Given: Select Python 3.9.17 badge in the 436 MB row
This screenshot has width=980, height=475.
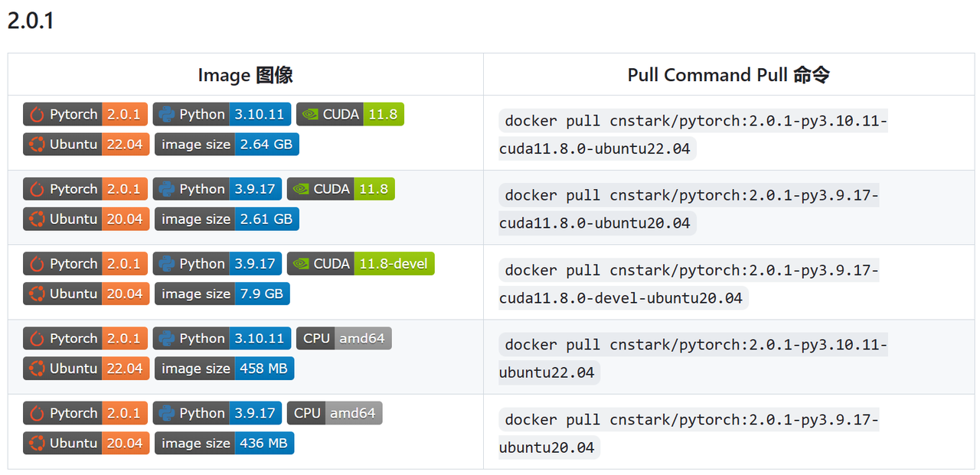Looking at the screenshot, I should point(217,413).
